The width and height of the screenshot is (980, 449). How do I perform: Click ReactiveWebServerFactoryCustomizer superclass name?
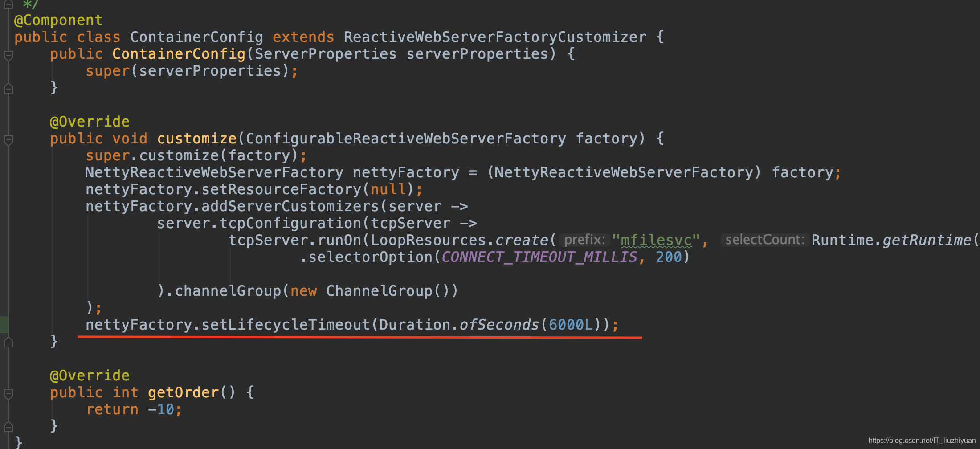coord(495,37)
